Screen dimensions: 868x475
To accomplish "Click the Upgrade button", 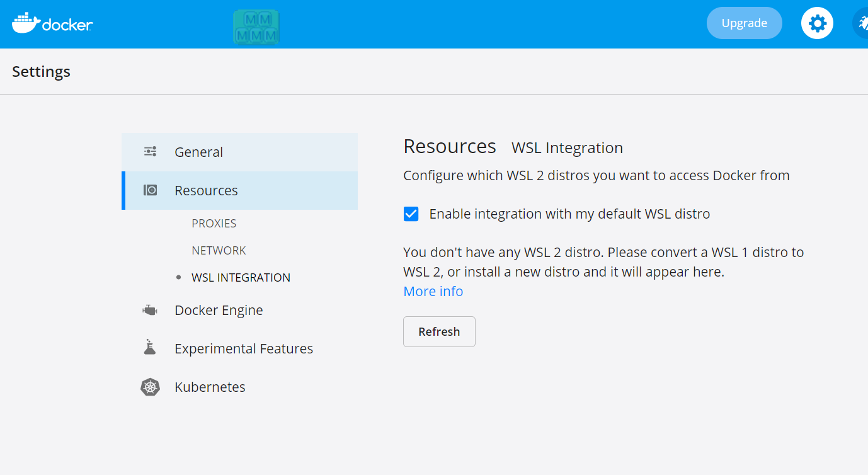I will 745,23.
